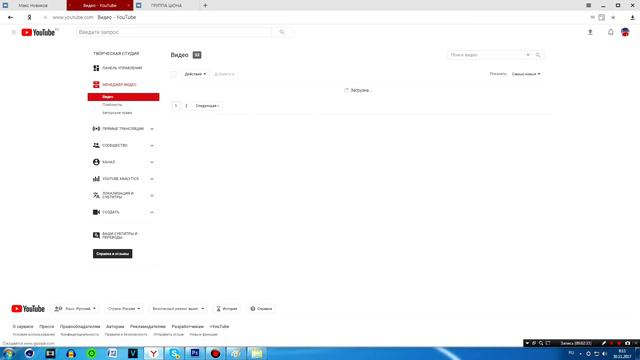Select the highlighted Видео sidebar item
640x360 pixels.
click(123, 97)
